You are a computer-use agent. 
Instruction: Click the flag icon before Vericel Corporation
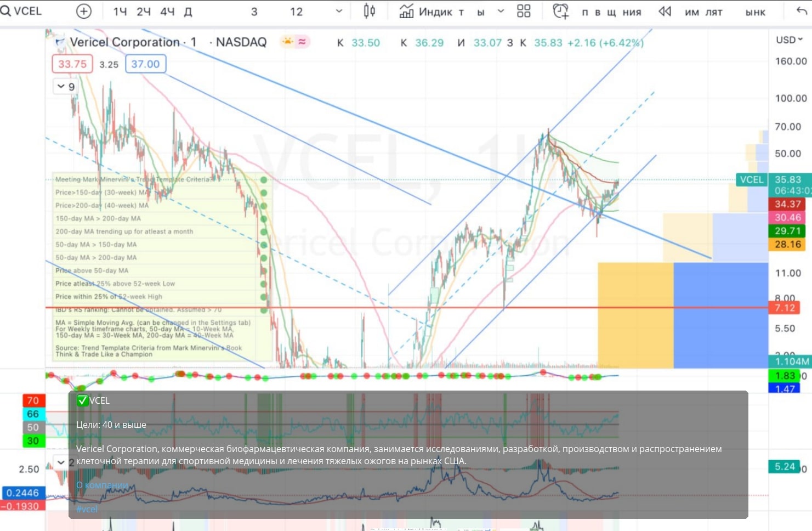pyautogui.click(x=59, y=42)
